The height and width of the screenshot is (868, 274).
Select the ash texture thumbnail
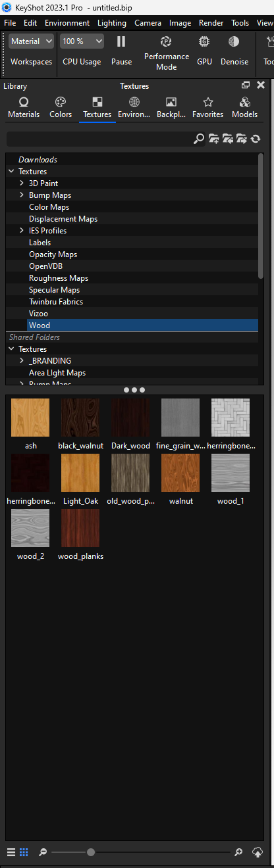pos(30,418)
